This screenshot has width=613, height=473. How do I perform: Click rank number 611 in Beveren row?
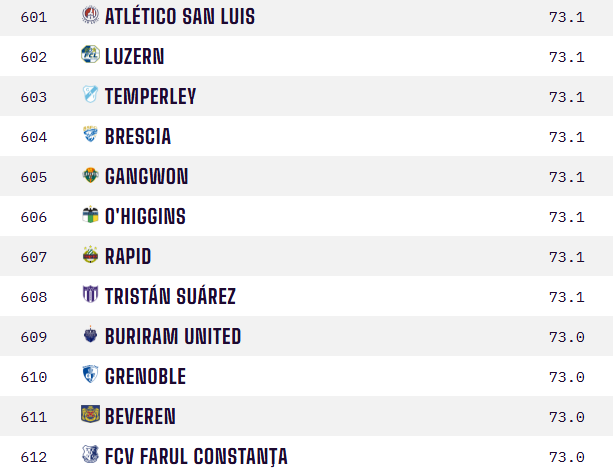(x=34, y=417)
